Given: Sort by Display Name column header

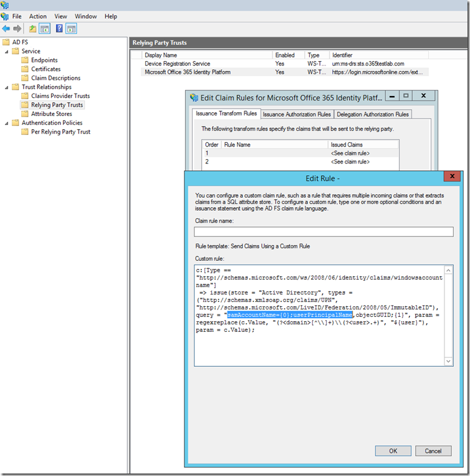Looking at the screenshot, I should click(x=207, y=56).
